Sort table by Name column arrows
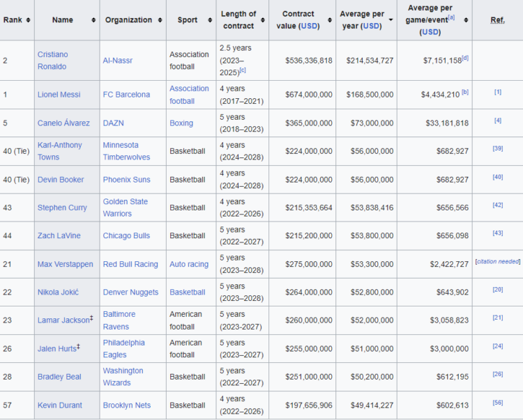This screenshot has height=420, width=523. (x=93, y=20)
